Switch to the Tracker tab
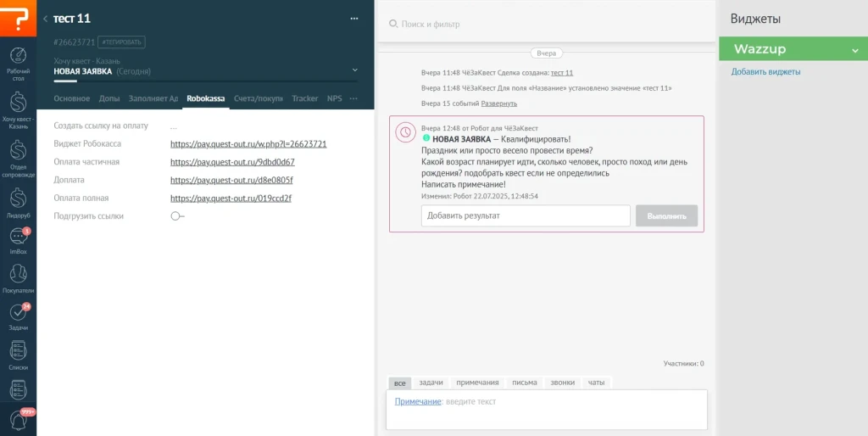The height and width of the screenshot is (436, 868). pyautogui.click(x=305, y=98)
